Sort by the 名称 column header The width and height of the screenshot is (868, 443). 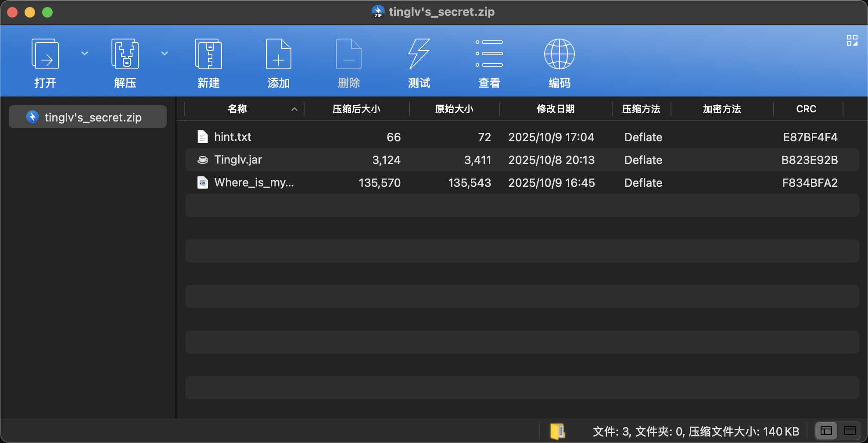[237, 109]
